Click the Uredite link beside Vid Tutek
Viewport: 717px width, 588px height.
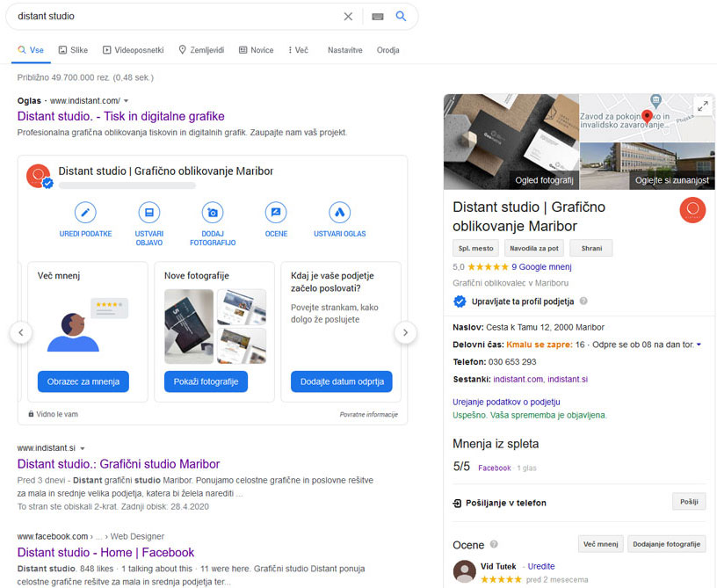click(541, 566)
